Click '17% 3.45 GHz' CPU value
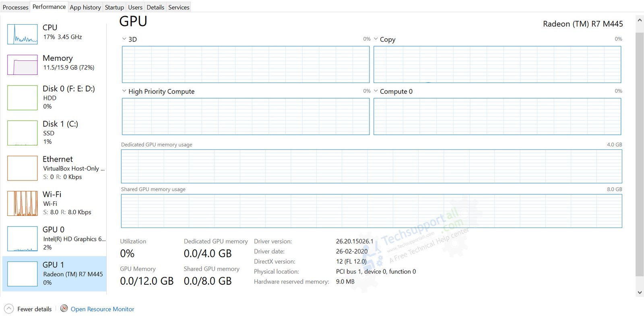The image size is (644, 321). pos(62,37)
